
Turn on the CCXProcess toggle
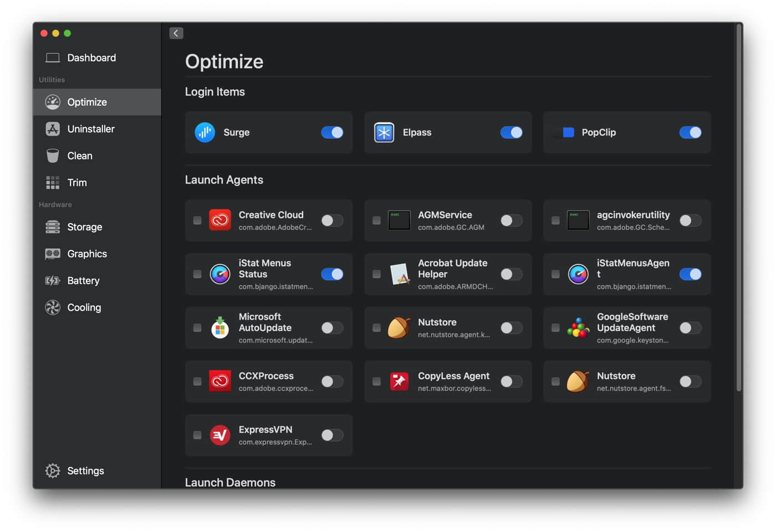click(x=332, y=381)
